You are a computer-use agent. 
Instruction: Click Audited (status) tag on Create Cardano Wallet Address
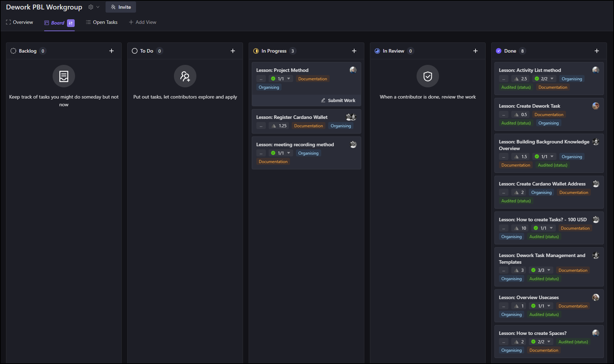point(516,201)
